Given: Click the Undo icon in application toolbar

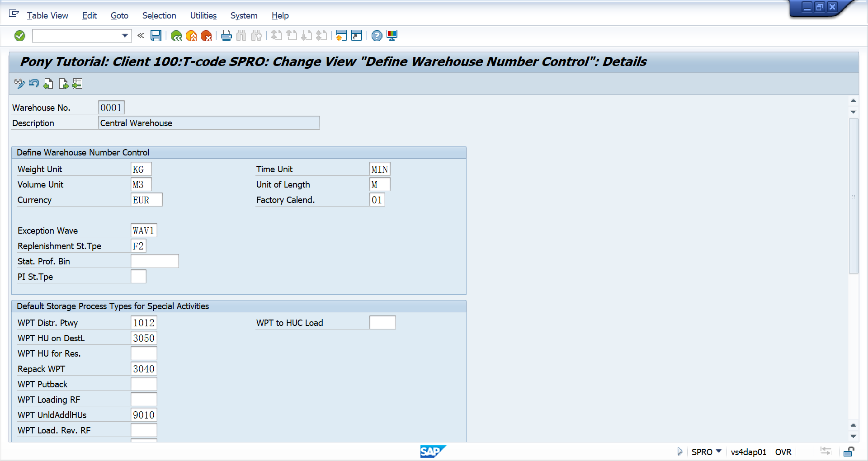Looking at the screenshot, I should point(34,84).
